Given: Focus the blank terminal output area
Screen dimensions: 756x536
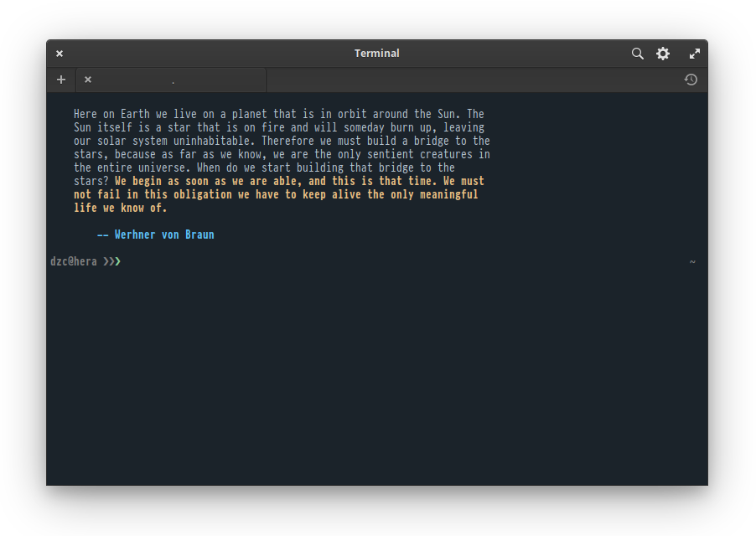Looking at the screenshot, I should 377,377.
